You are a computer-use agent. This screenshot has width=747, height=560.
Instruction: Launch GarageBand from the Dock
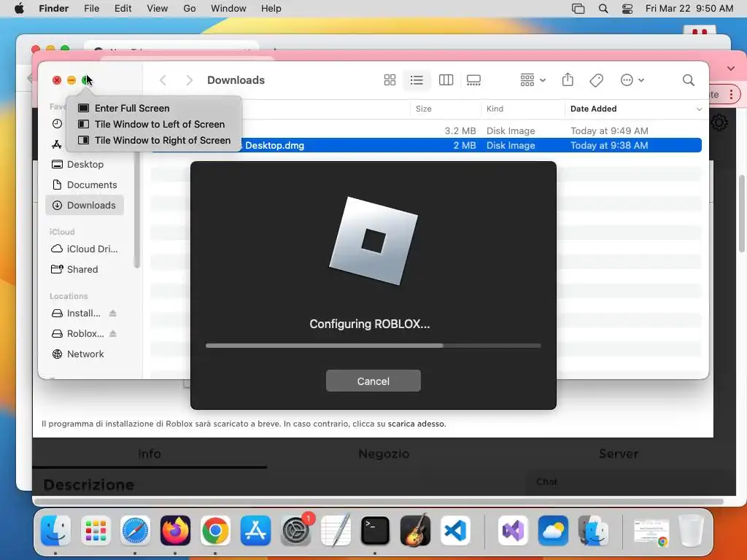pos(415,531)
